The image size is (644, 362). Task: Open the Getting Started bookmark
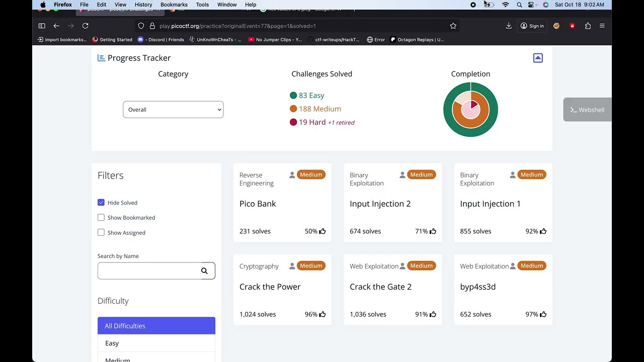pos(112,40)
